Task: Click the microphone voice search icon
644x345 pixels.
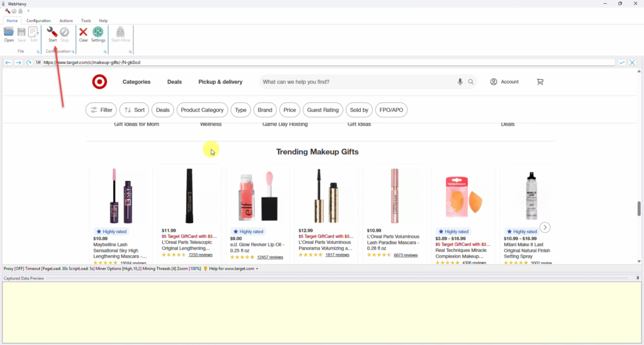Action: click(x=460, y=82)
